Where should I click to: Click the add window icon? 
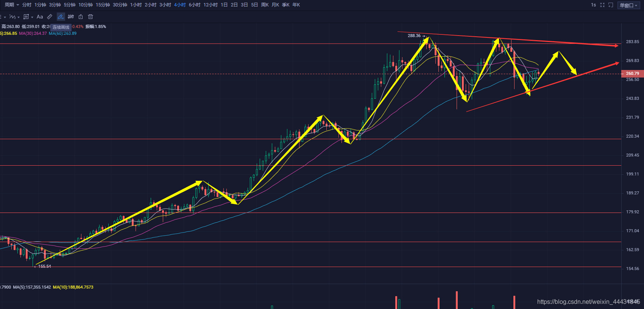click(x=611, y=5)
